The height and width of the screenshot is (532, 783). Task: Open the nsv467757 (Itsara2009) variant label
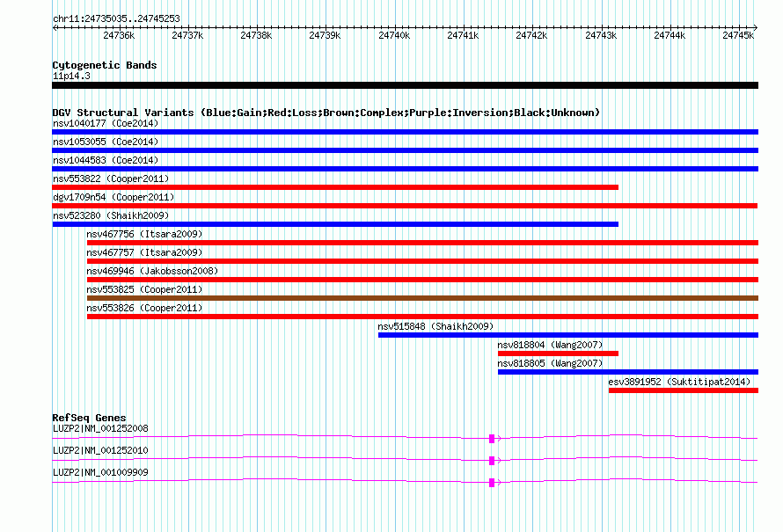pyautogui.click(x=144, y=252)
